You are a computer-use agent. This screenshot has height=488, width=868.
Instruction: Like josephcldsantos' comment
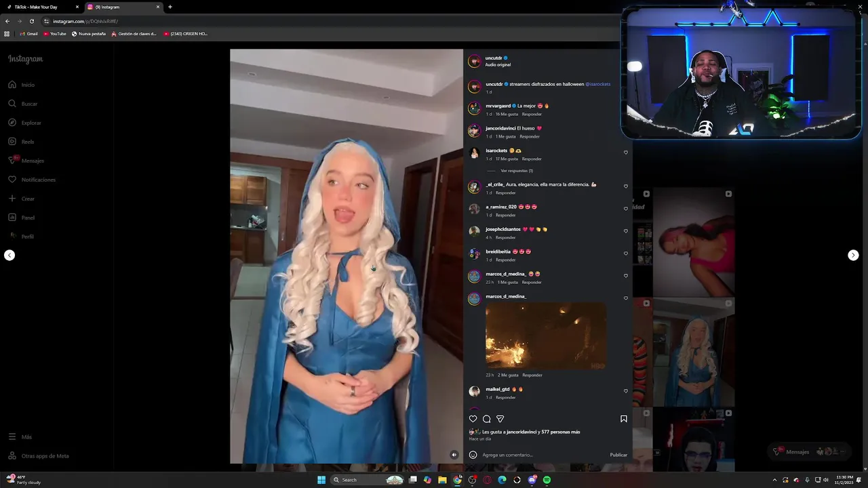pyautogui.click(x=626, y=231)
